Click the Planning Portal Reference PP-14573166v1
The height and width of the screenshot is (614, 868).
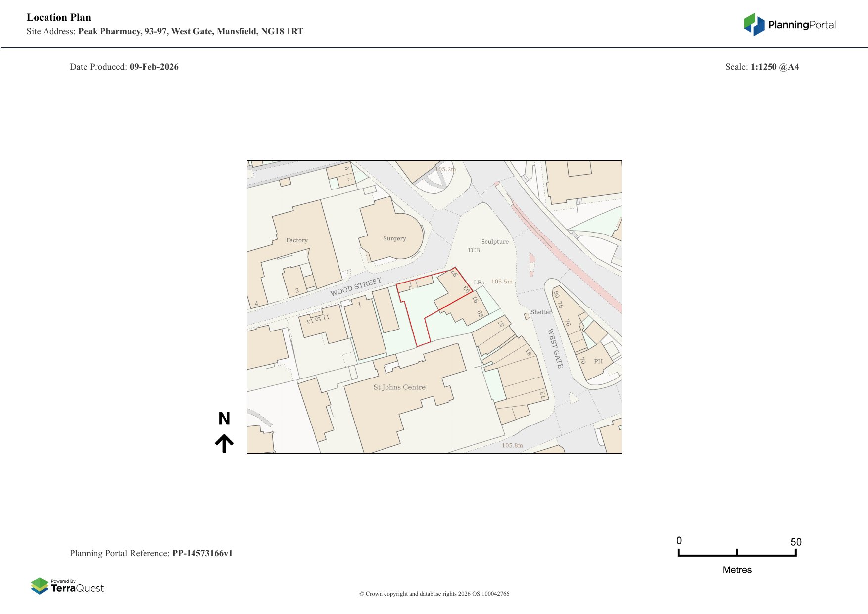point(202,553)
